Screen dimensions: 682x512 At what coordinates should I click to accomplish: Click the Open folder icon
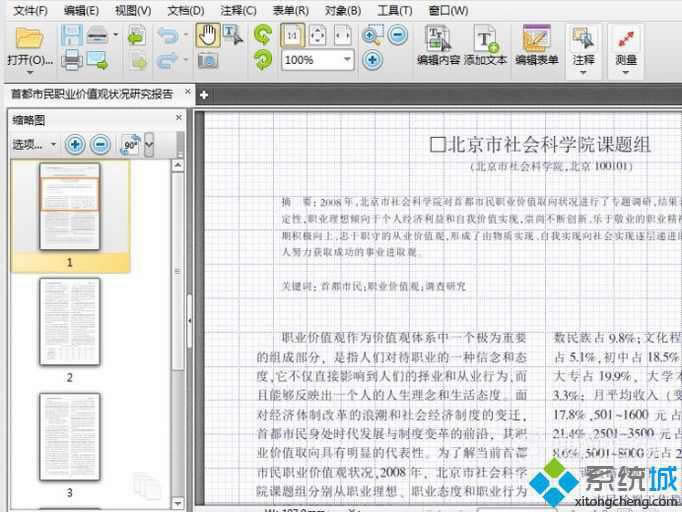pyautogui.click(x=29, y=38)
